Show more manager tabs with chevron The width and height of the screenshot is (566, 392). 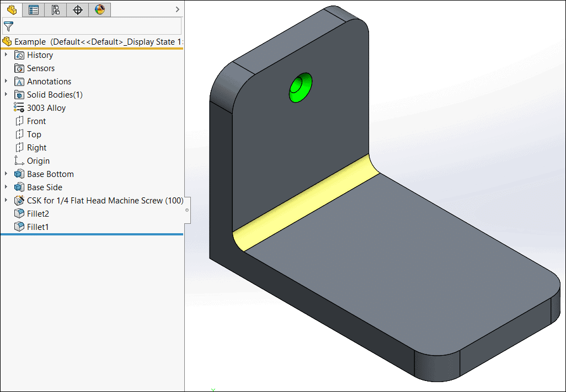tap(177, 9)
